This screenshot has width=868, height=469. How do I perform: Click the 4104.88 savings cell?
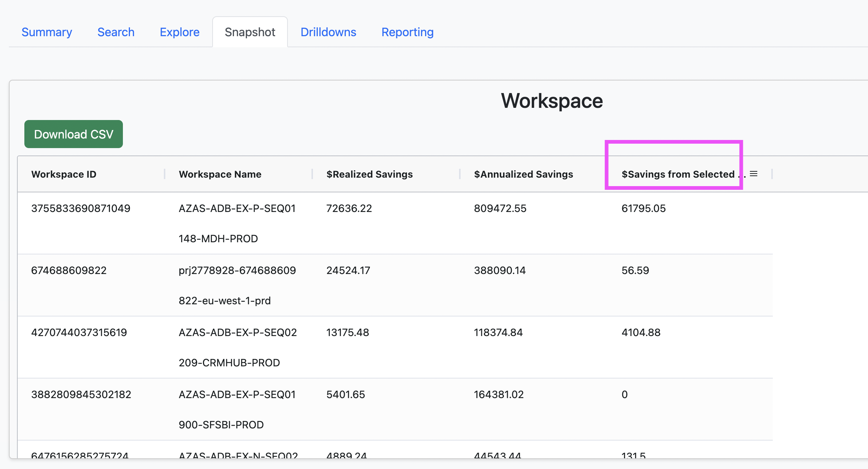coord(641,332)
